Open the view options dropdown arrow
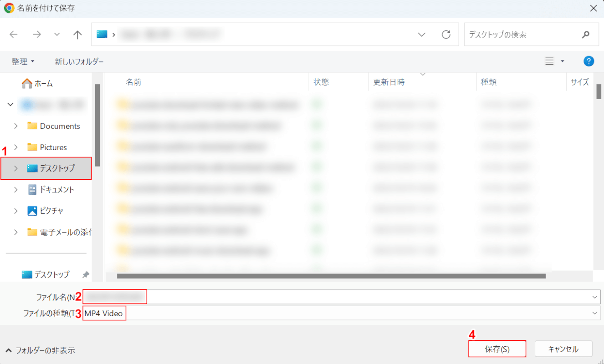The height and width of the screenshot is (364, 604). coord(563,61)
